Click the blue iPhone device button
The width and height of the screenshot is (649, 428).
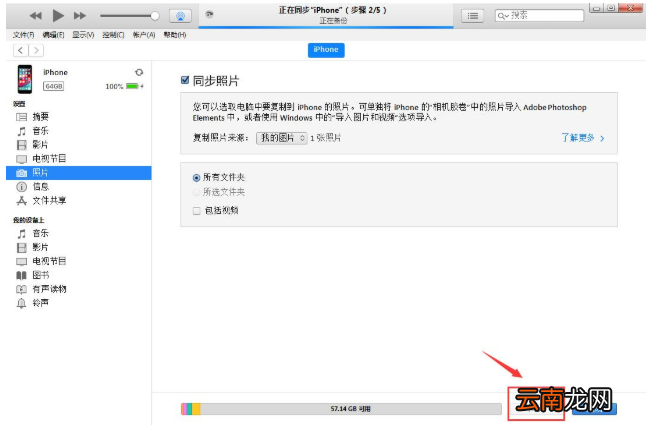point(326,50)
